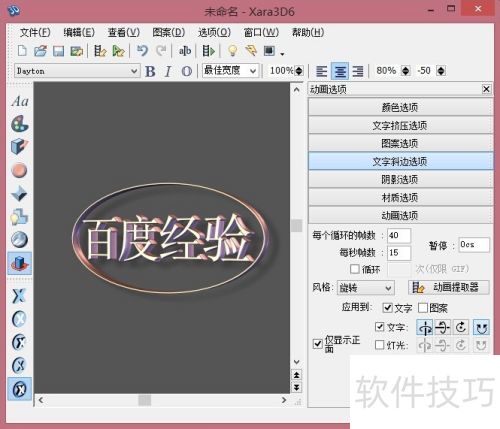This screenshot has width=500, height=429.
Task: Open a file via toolbar folder icon
Action: click(40, 51)
